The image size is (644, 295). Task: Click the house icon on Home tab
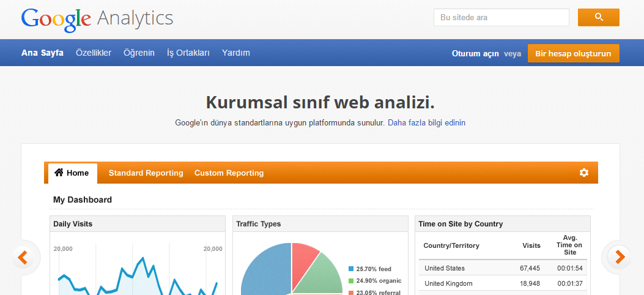[59, 172]
